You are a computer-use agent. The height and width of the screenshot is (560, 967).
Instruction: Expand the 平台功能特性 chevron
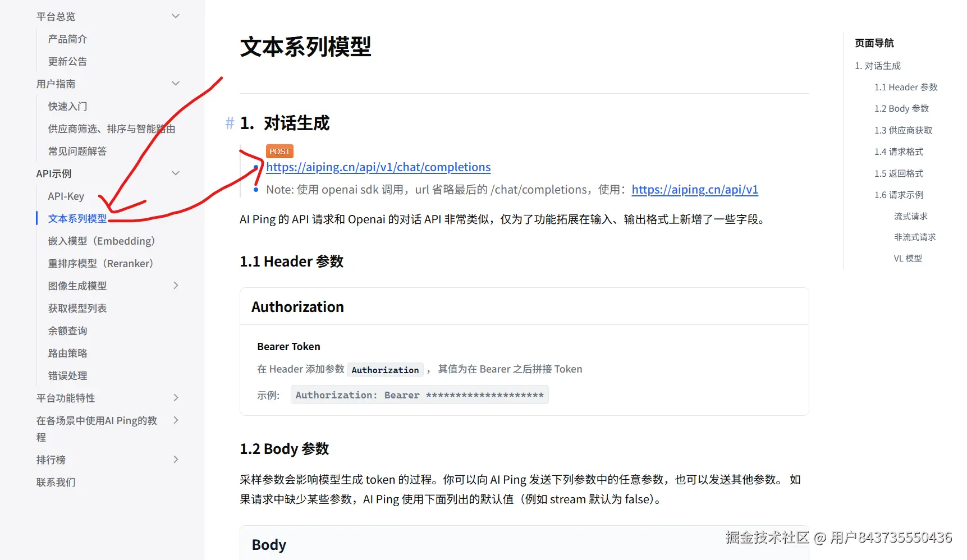pos(176,398)
